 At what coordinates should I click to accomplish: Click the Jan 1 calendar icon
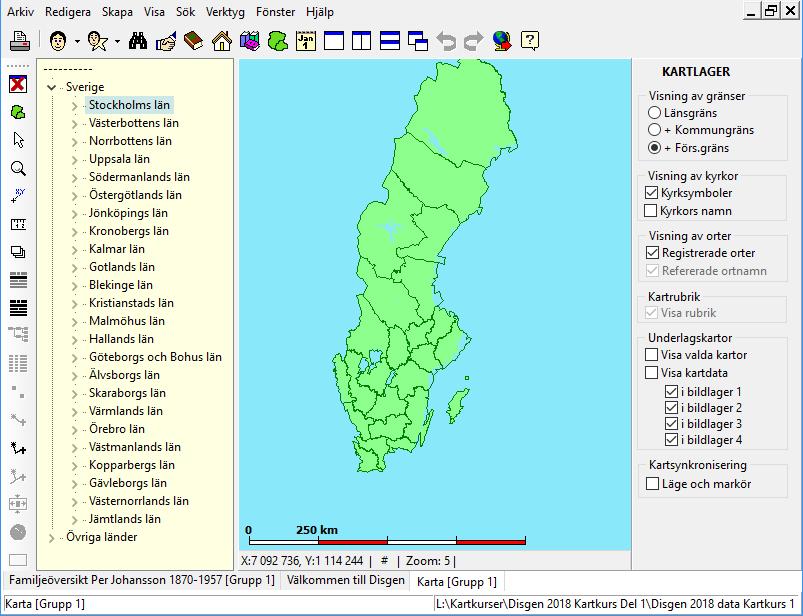(306, 40)
